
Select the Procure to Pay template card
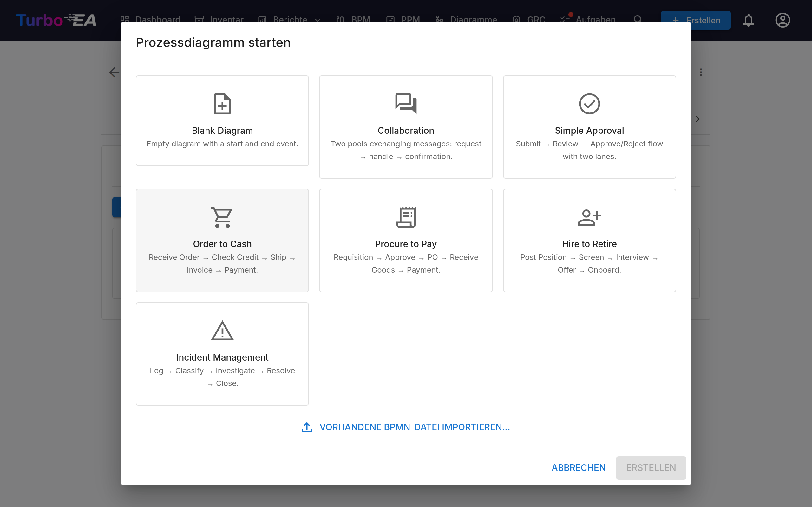[406, 241]
